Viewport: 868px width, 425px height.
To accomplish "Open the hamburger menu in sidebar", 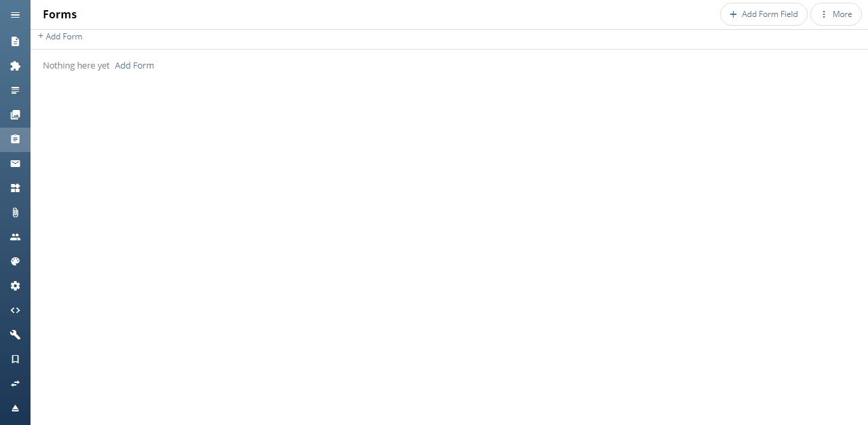I will point(15,15).
